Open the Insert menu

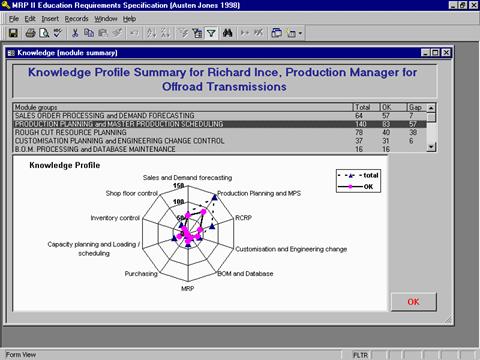50,19
